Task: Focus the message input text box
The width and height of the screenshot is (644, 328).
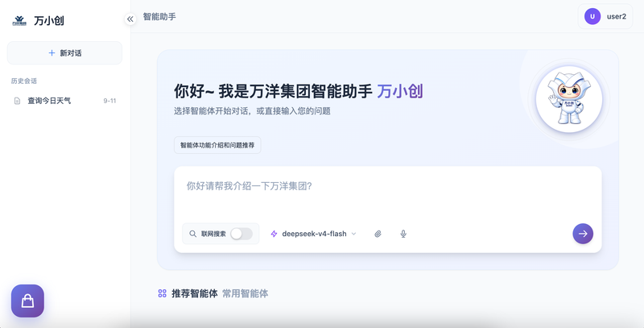Action: point(388,195)
